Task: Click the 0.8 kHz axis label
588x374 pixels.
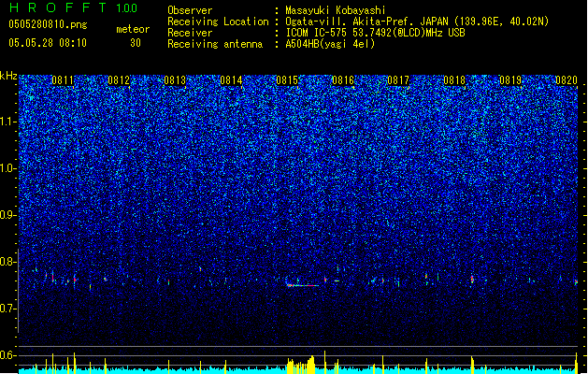Action: pyautogui.click(x=7, y=262)
